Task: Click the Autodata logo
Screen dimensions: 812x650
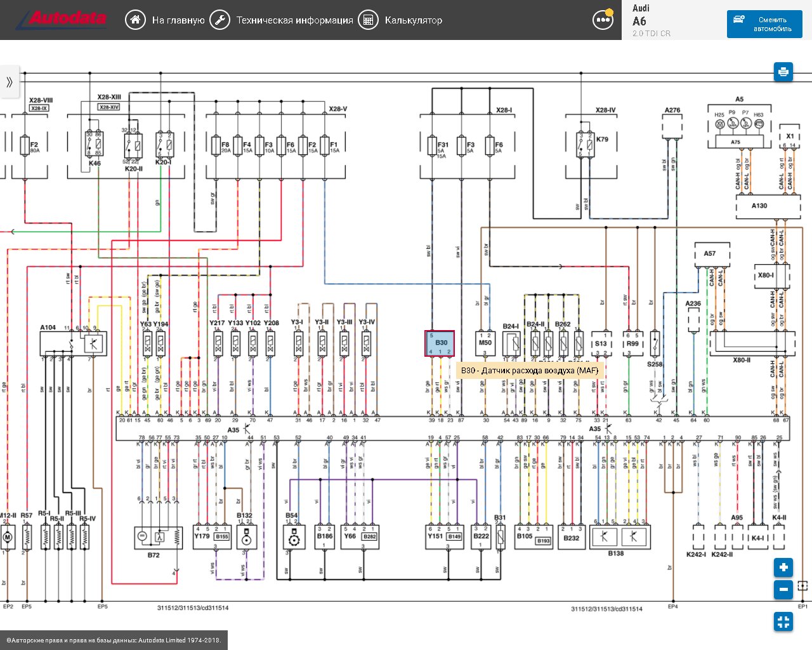Action: point(62,20)
